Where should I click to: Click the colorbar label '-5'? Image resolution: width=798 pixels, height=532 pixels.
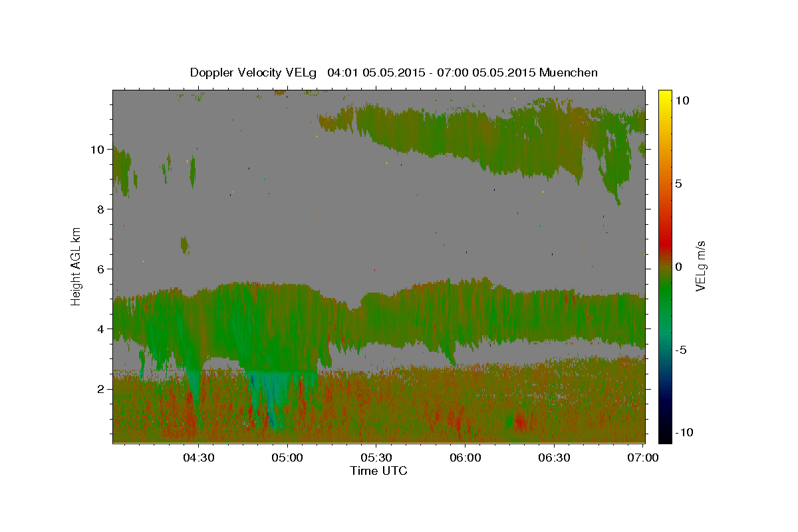pos(681,350)
